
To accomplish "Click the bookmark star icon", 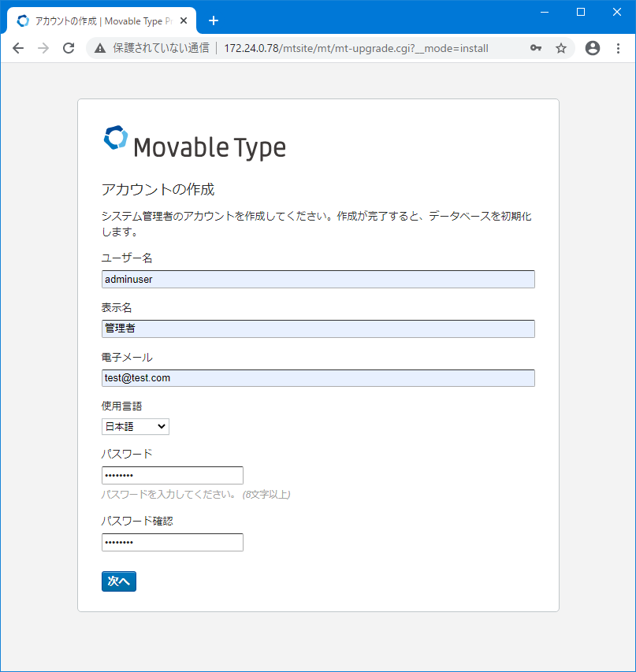I will point(561,48).
